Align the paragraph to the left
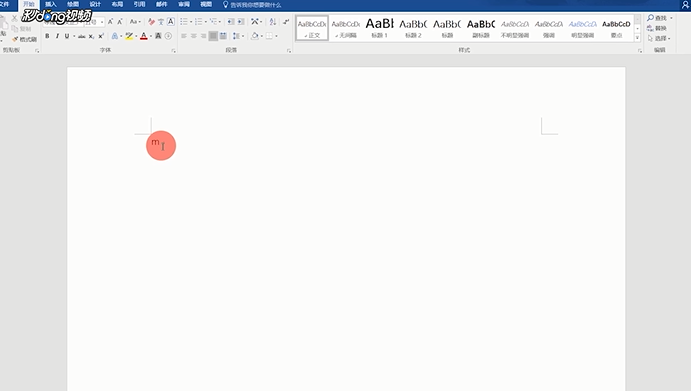Screen dimensions: 691x391 coord(184,36)
